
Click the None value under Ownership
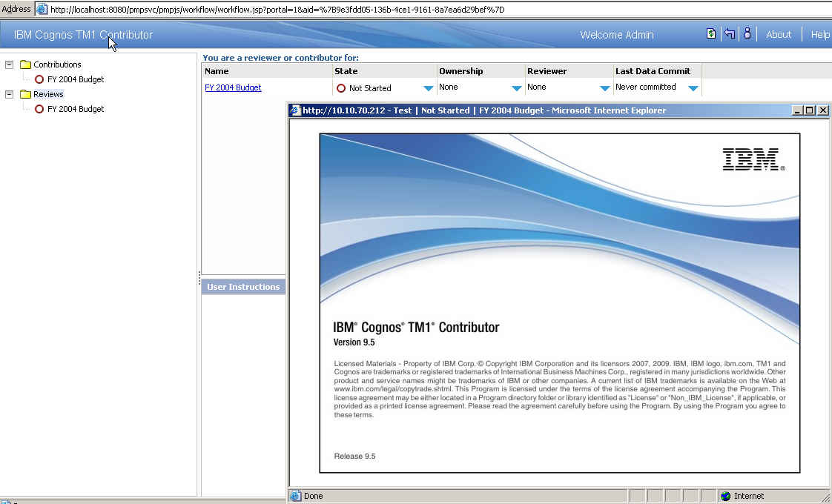[x=449, y=87]
